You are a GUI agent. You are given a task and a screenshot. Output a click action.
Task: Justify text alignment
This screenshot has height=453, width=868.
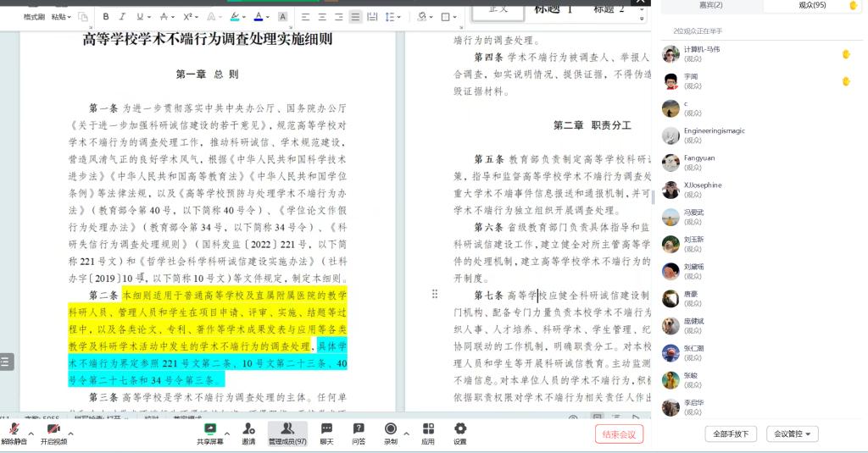click(355, 17)
